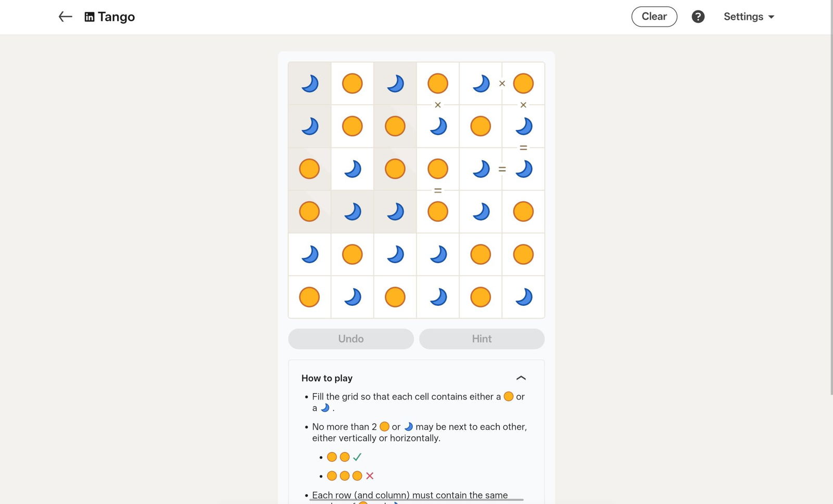Toggle the row three, column two moon cell

tap(352, 169)
